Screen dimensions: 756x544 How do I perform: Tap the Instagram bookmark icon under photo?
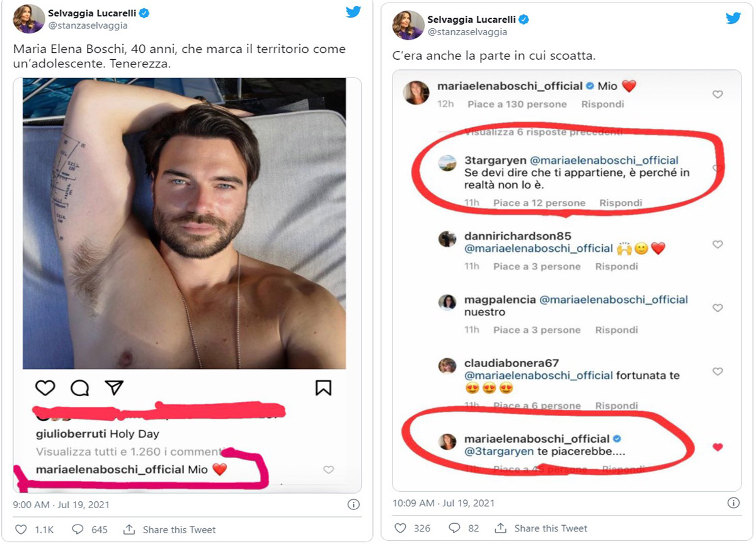click(x=323, y=387)
